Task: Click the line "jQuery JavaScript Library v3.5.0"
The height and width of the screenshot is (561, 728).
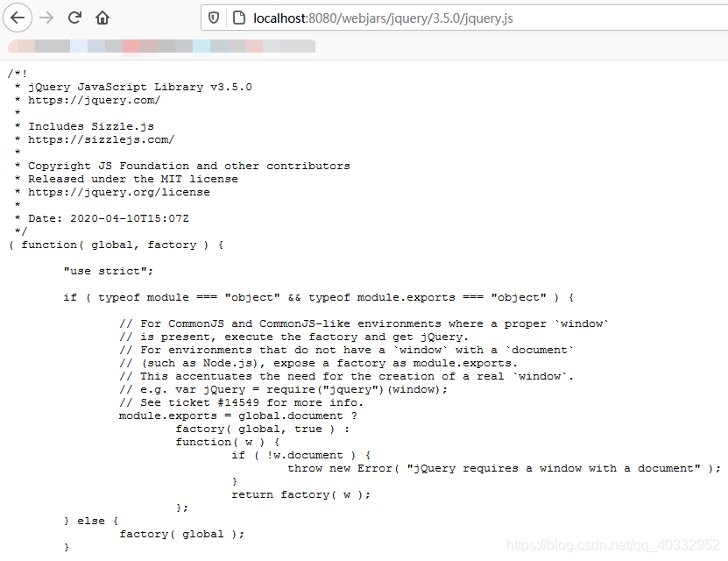Action: (140, 87)
